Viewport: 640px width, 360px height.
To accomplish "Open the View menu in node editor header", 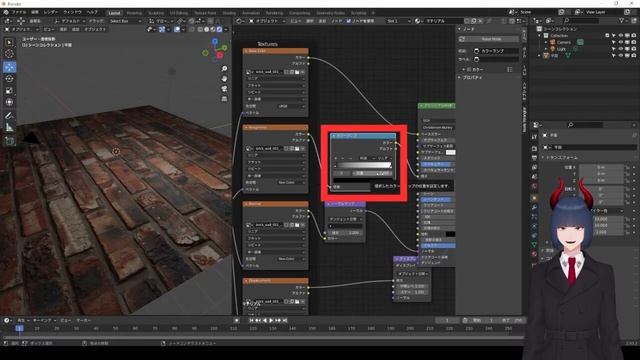I will coord(296,21).
